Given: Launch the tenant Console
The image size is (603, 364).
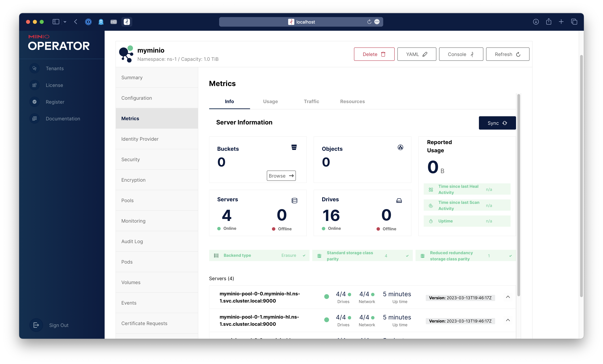Looking at the screenshot, I should 461,54.
